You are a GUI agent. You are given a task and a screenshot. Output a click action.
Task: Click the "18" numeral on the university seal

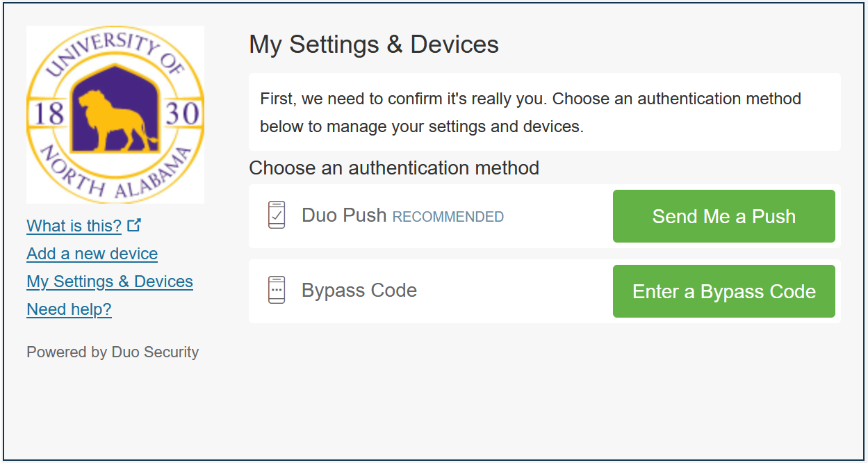point(49,114)
